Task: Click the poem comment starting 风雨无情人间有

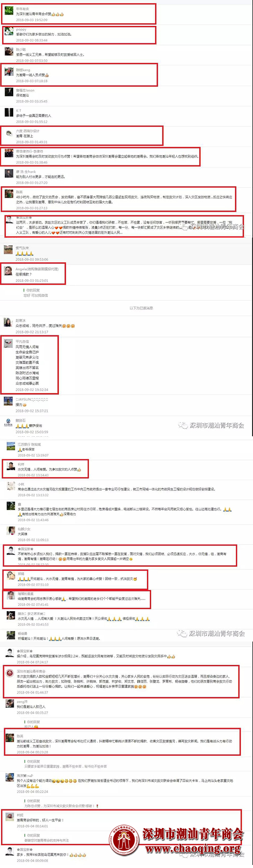Action: tap(27, 365)
